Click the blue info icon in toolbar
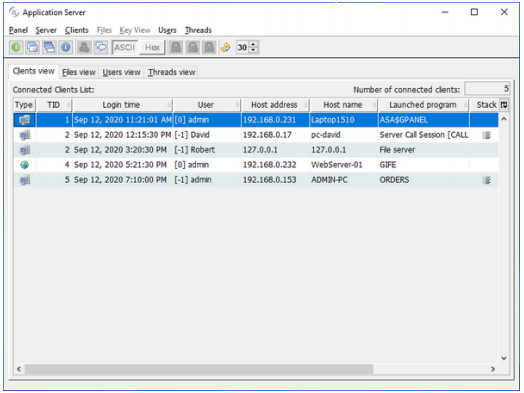Viewport: 524px width, 393px height. [66, 47]
